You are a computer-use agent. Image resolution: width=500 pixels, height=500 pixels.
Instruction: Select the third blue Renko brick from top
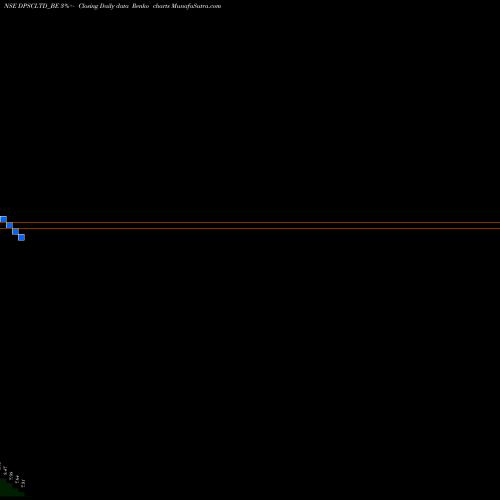pos(15,231)
